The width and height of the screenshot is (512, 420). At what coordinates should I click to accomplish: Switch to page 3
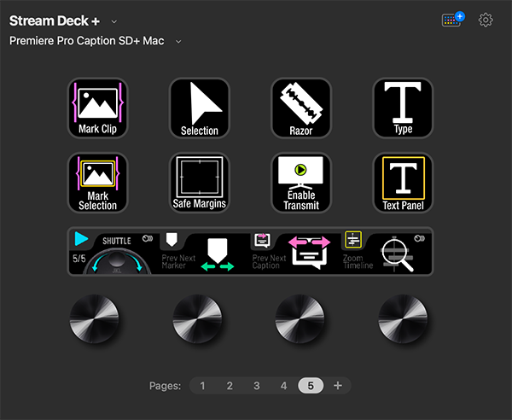(257, 386)
